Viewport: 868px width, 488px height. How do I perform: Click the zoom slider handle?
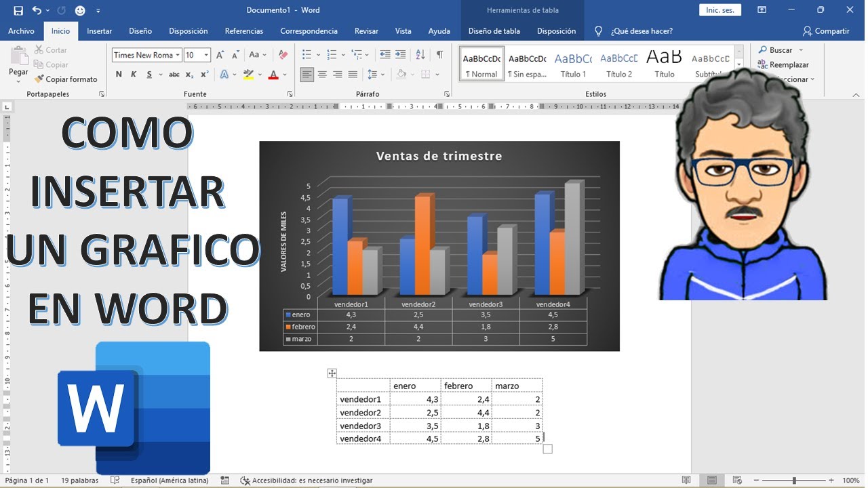(x=794, y=480)
